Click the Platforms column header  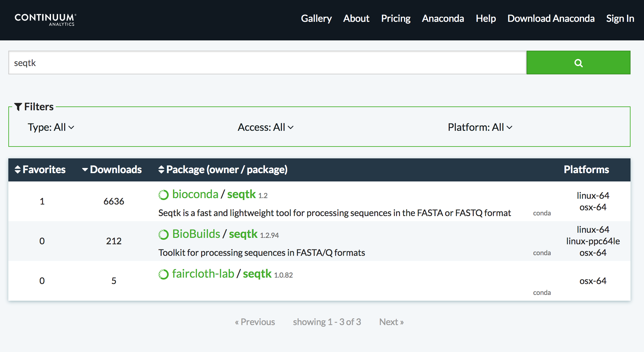pyautogui.click(x=586, y=169)
